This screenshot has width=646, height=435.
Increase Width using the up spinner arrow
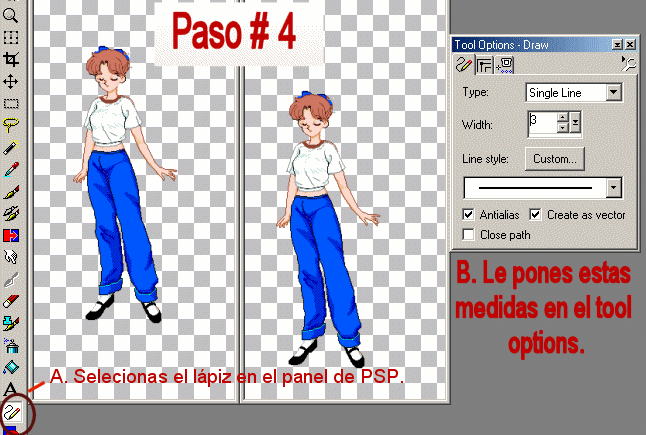pyautogui.click(x=561, y=118)
